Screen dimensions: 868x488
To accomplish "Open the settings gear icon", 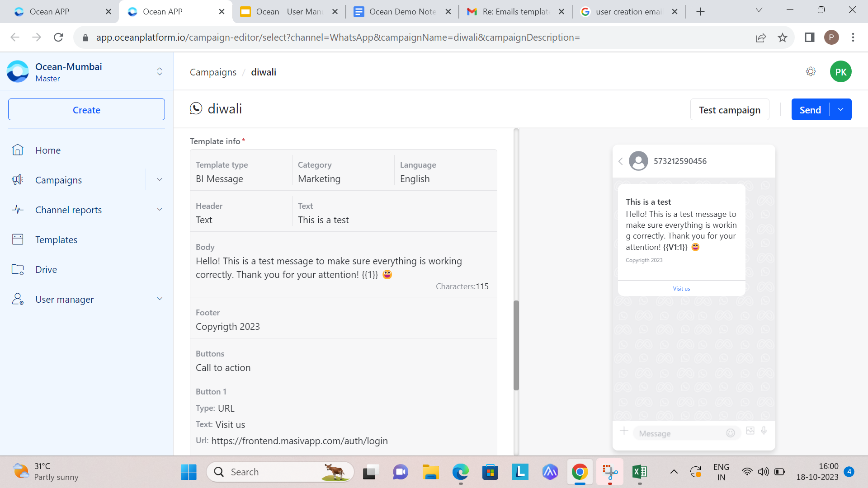I will tap(811, 71).
